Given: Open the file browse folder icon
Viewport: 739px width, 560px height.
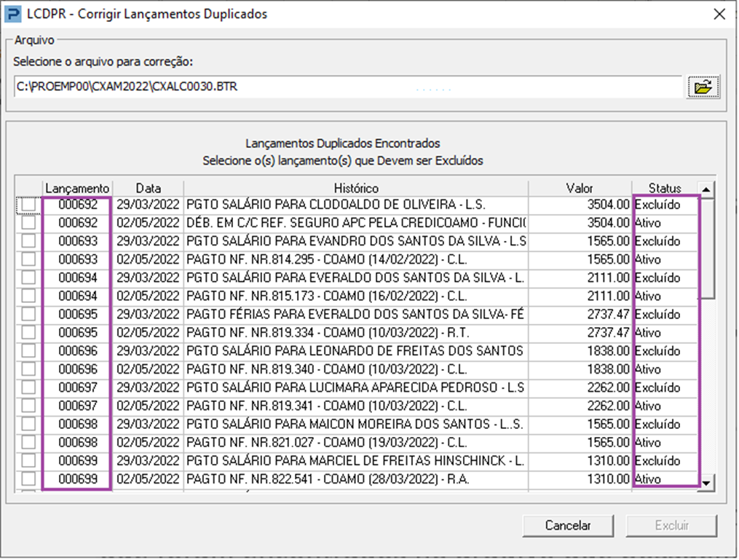Looking at the screenshot, I should (703, 87).
